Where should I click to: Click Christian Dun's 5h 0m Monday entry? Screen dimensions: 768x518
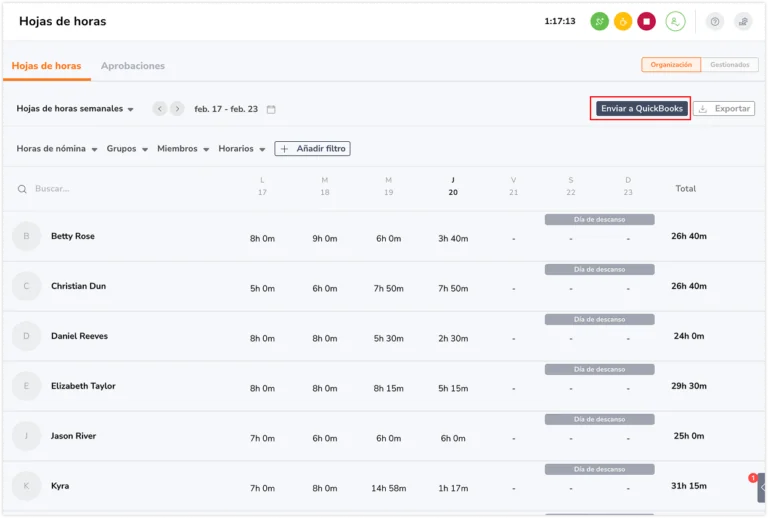click(263, 288)
